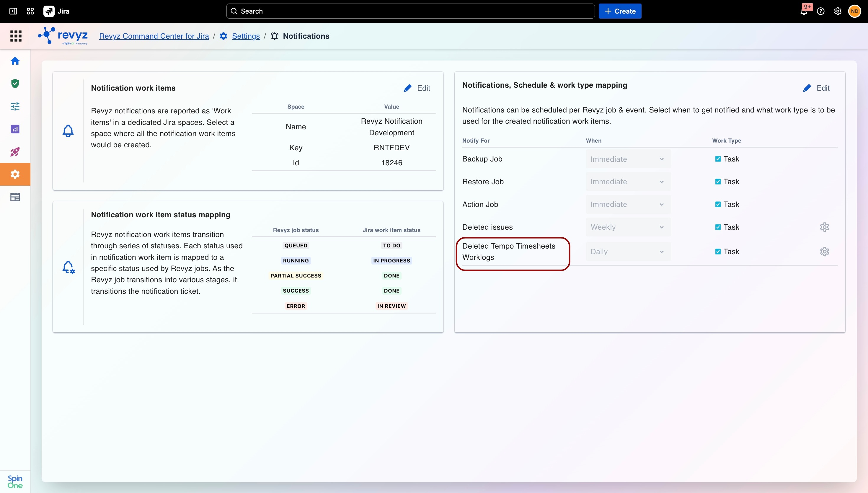Open the sliders tune sidebar icon
The height and width of the screenshot is (493, 868).
coord(15,106)
